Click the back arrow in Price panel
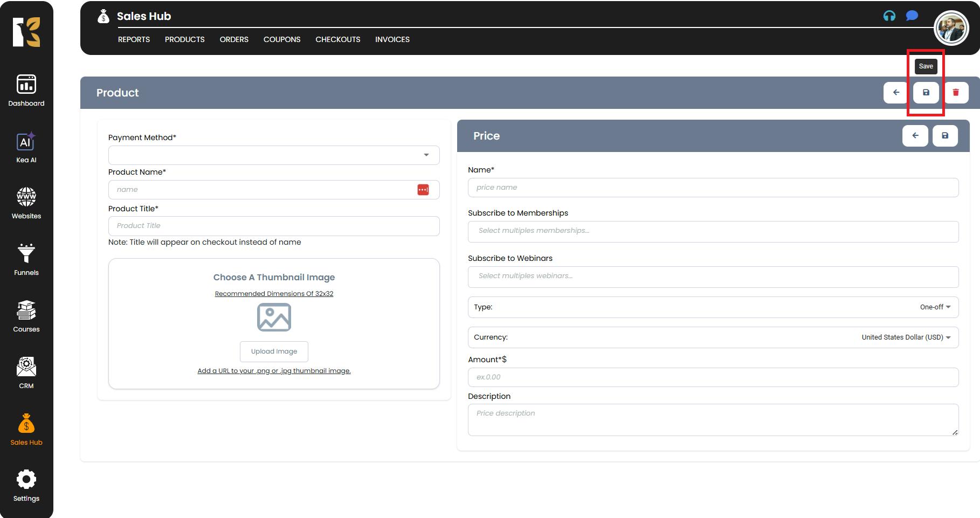Image resolution: width=980 pixels, height=518 pixels. point(915,136)
